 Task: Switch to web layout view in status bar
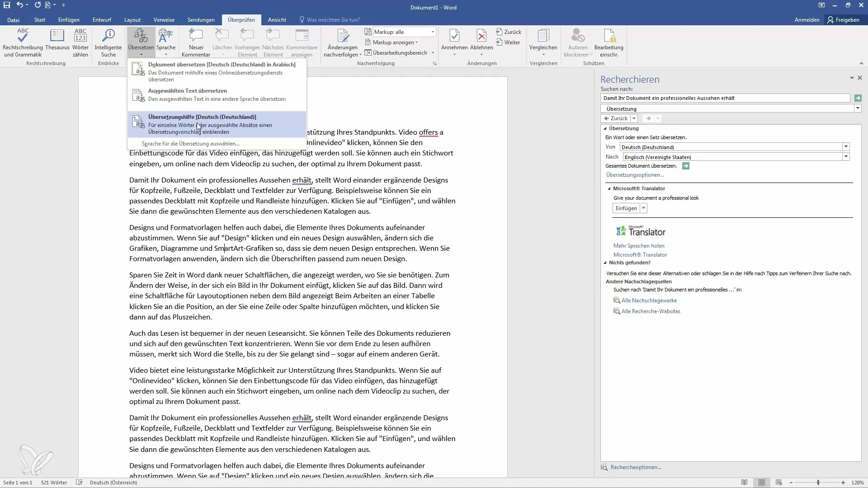coord(778,483)
